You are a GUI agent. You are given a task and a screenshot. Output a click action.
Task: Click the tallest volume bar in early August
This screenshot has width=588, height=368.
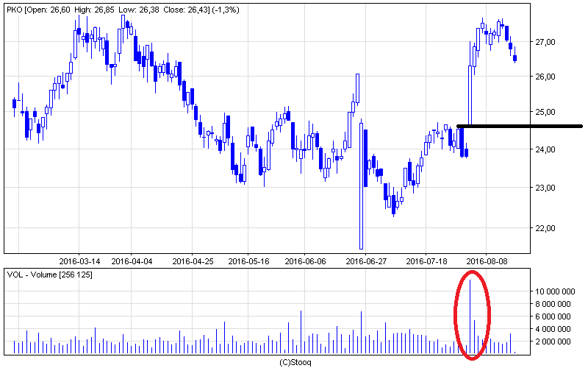(x=470, y=316)
